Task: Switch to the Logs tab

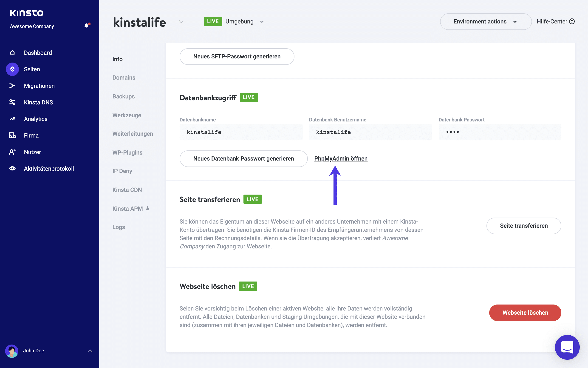Action: coord(119,227)
